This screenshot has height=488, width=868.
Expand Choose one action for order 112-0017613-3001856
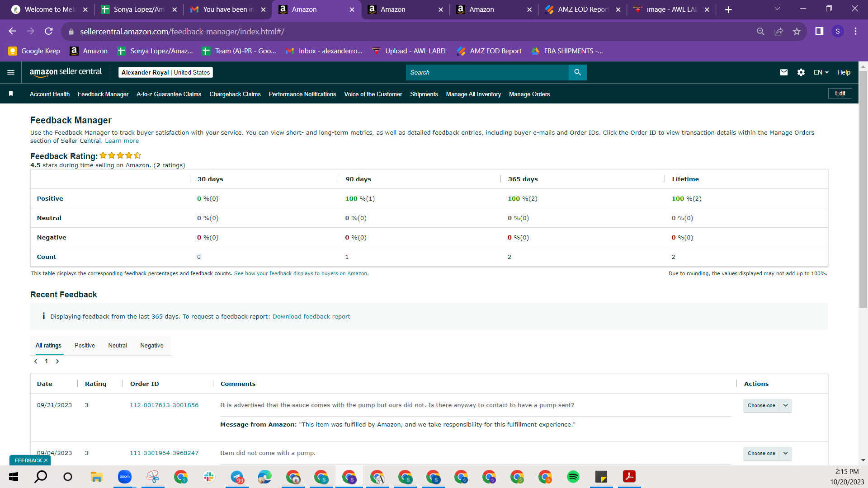767,405
